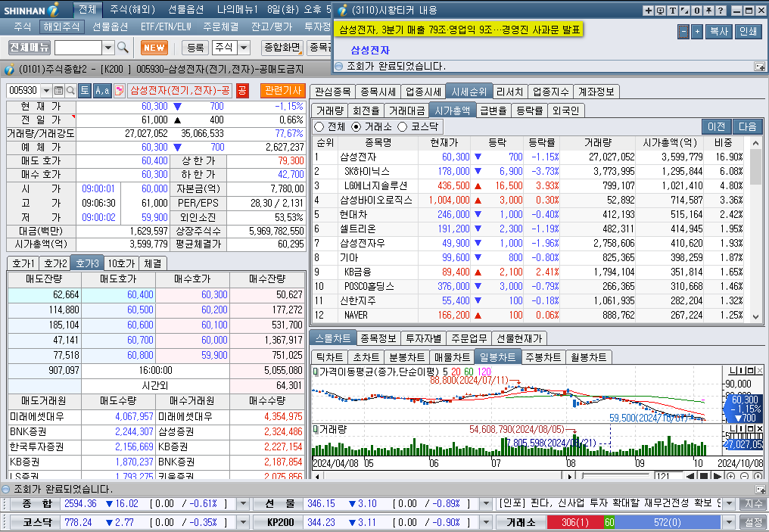This screenshot has width=769, height=532.
Task: Open dropdown next to 코스닥 index ticker
Action: (243, 522)
